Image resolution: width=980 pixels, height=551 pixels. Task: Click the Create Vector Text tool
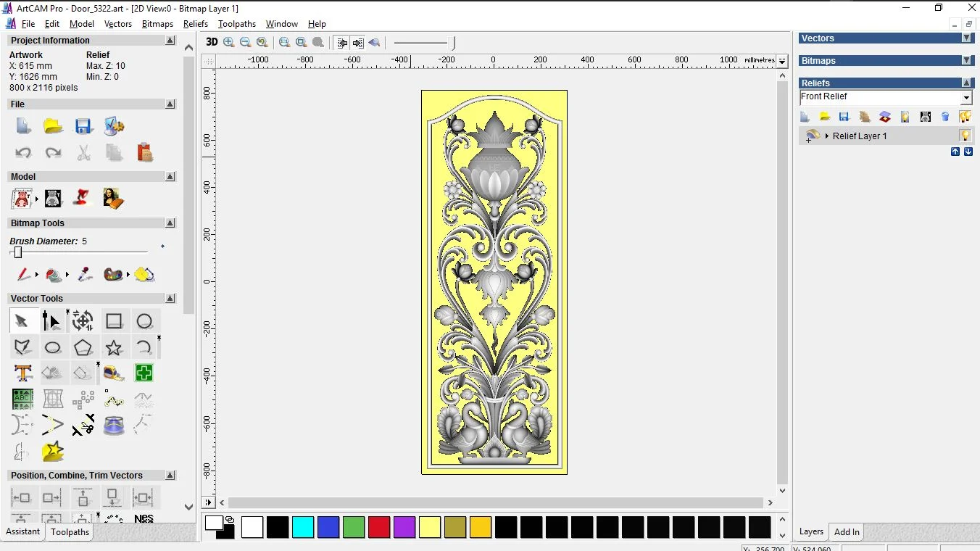(22, 373)
